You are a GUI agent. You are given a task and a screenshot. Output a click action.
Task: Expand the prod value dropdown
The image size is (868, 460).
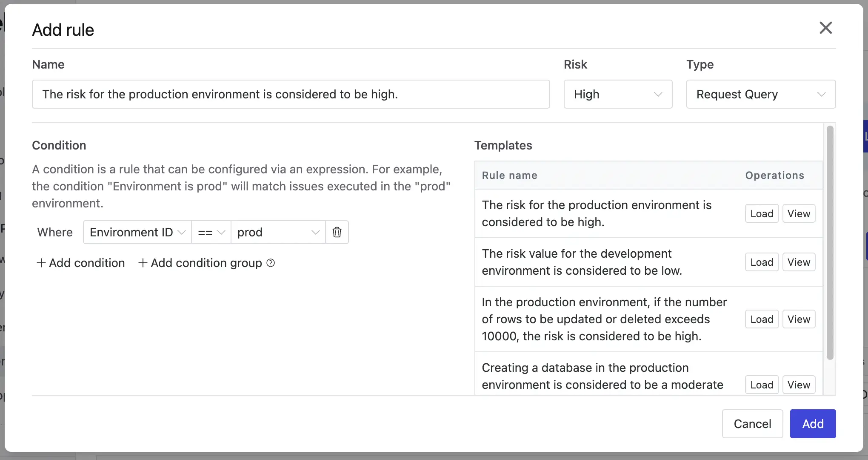[x=278, y=232]
